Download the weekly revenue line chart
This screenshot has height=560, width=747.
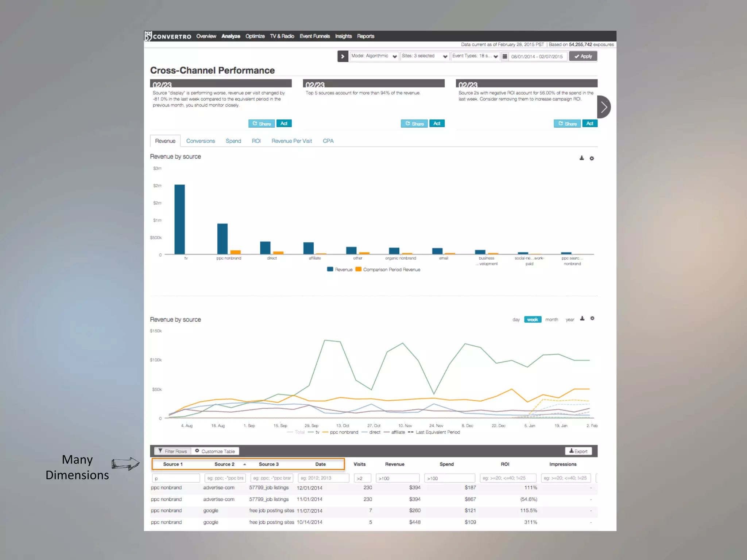pyautogui.click(x=582, y=319)
